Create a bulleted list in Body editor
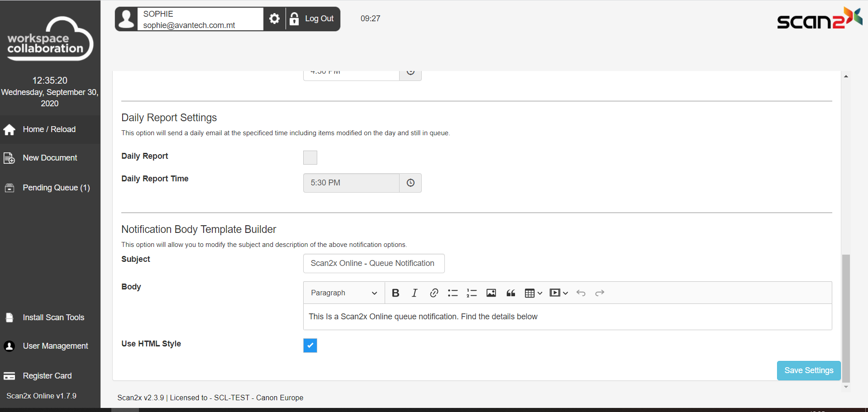Viewport: 868px width, 412px height. [453, 293]
